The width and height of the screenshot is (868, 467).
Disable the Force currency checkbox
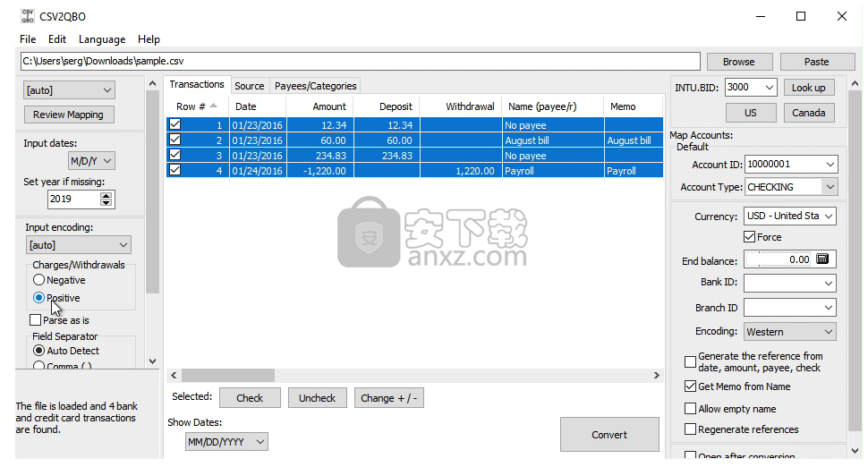[x=750, y=237]
